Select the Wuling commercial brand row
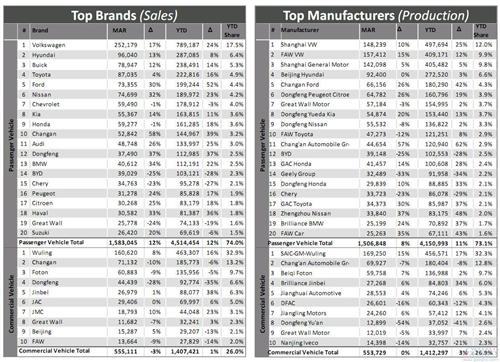500x362 pixels. (x=131, y=253)
